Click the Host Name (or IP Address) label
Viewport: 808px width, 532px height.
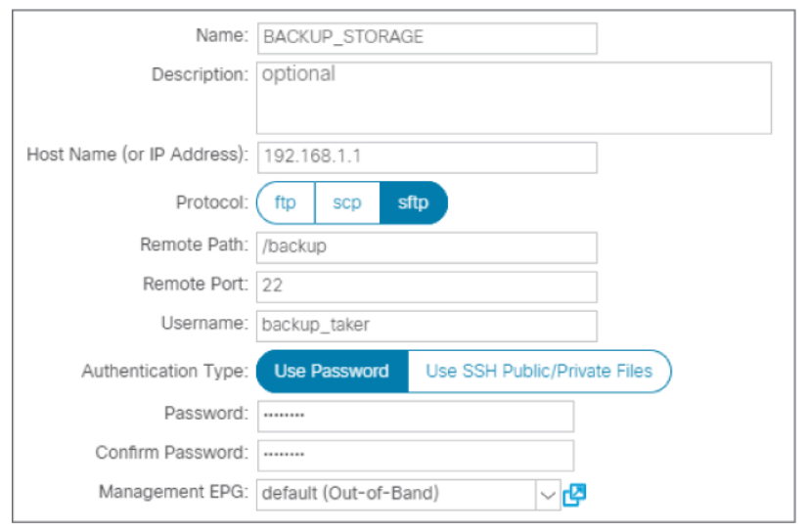click(138, 155)
